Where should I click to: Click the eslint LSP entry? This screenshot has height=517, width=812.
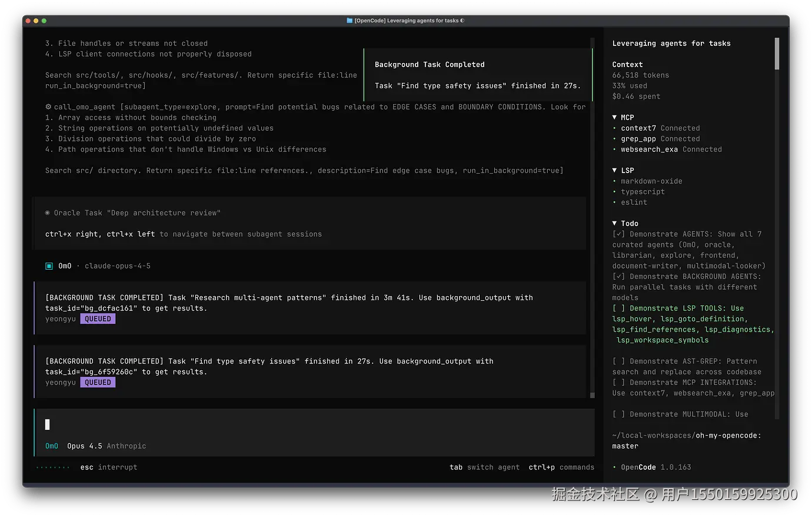pos(634,203)
